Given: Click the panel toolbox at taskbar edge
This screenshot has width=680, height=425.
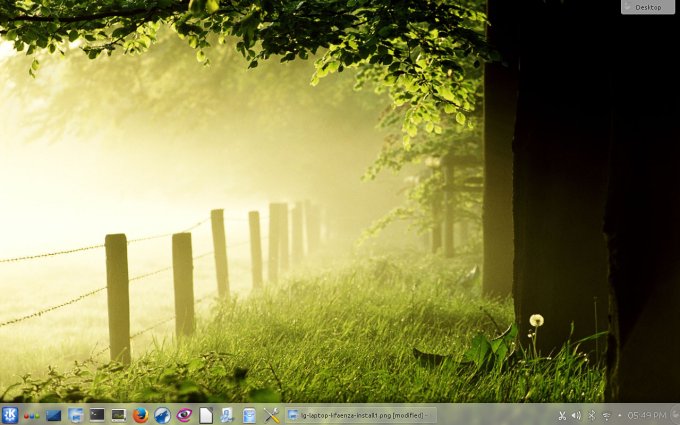Looking at the screenshot, I should pos(675,415).
